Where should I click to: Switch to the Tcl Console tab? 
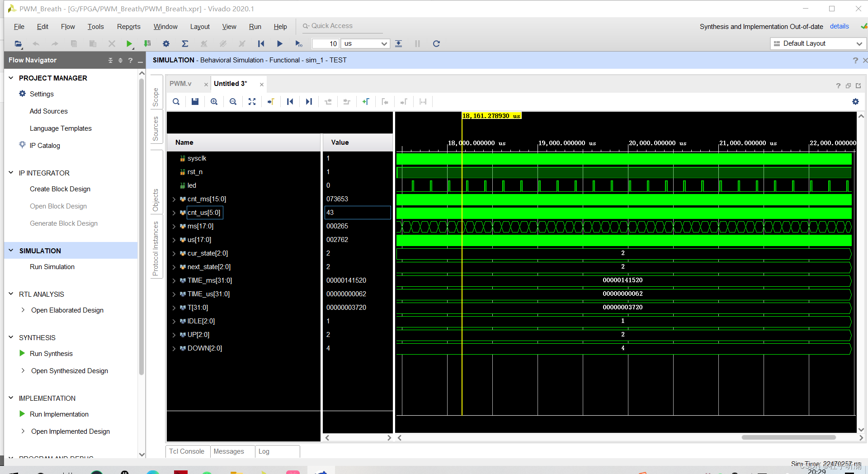coord(187,451)
